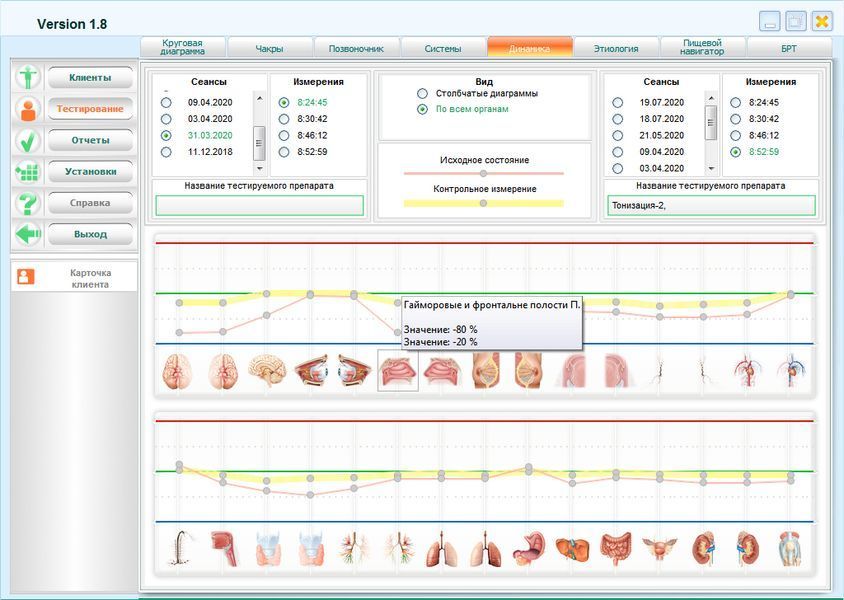Screen dimensions: 844x600
Task: Choose session 21.05.2020 radio button
Action: pyautogui.click(x=617, y=136)
